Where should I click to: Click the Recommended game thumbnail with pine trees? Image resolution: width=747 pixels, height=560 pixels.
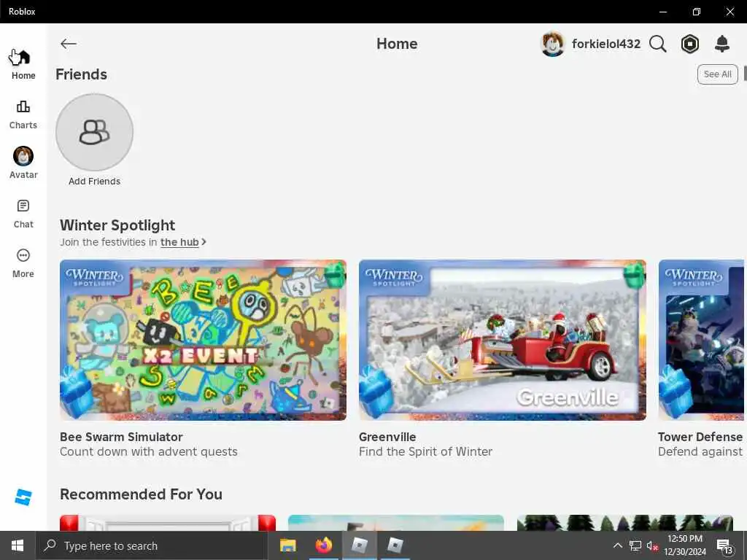click(625, 523)
